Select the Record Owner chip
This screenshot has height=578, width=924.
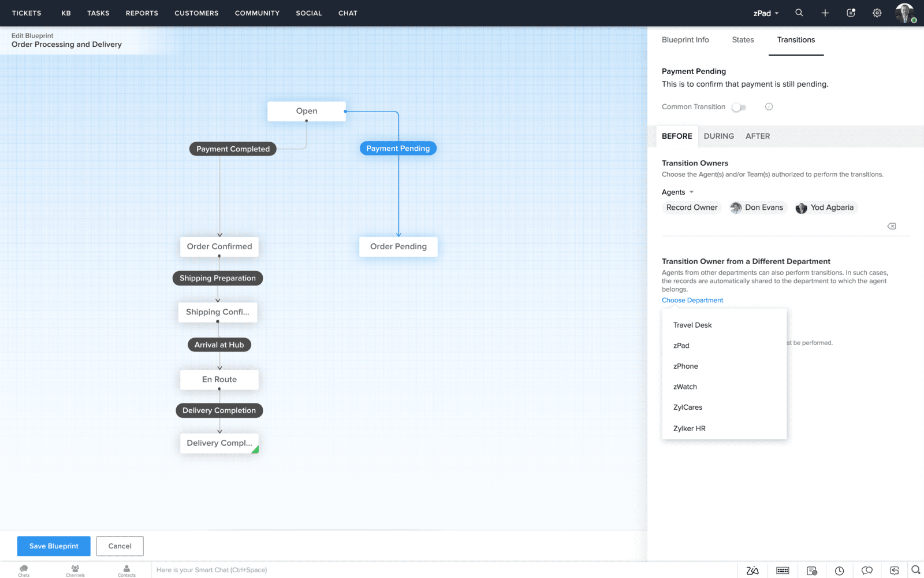coord(692,208)
